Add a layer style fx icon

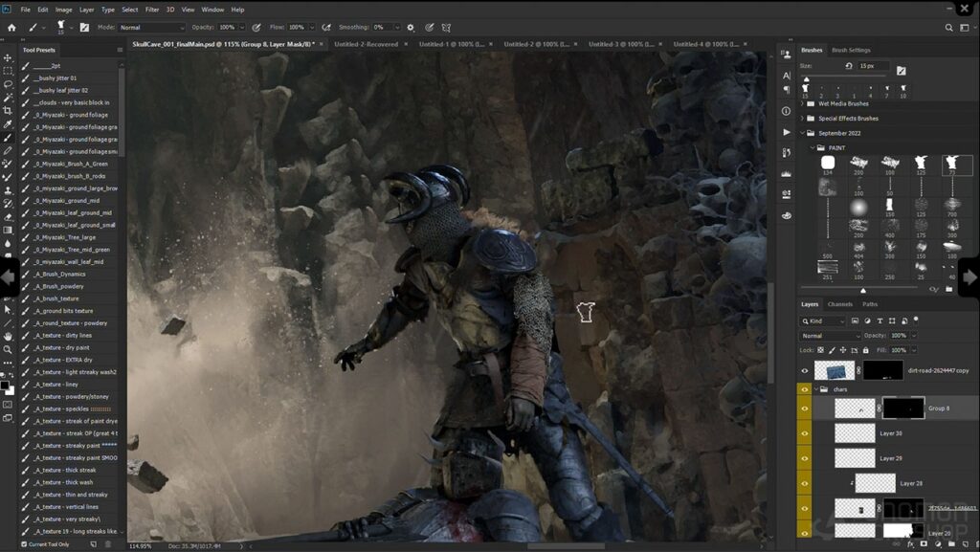911,544
